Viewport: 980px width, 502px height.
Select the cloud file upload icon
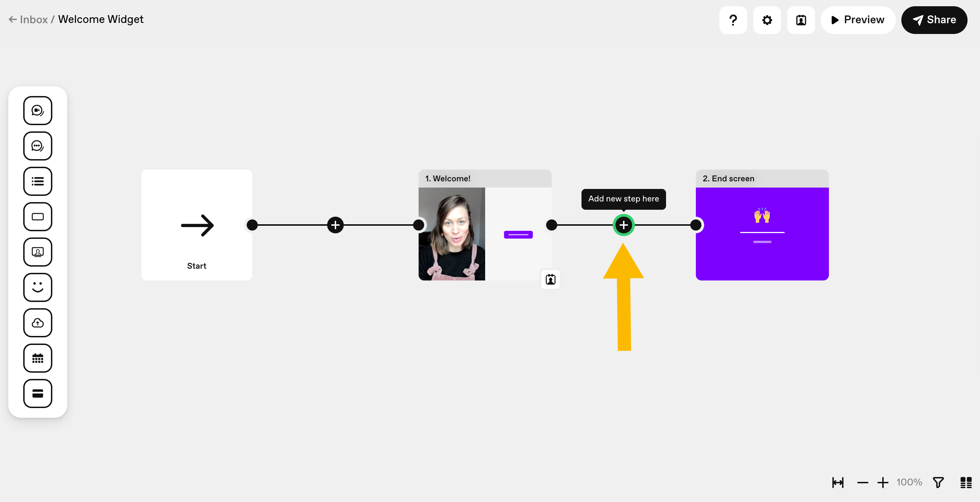[x=38, y=323]
